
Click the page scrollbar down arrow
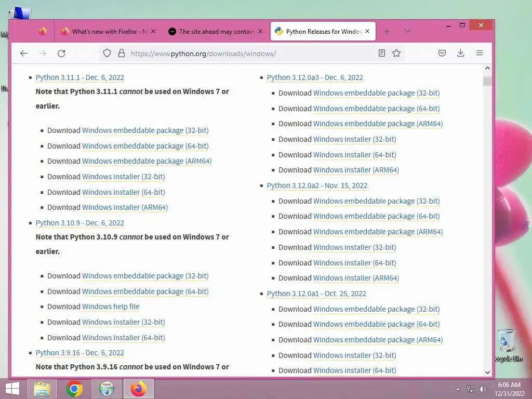487,372
